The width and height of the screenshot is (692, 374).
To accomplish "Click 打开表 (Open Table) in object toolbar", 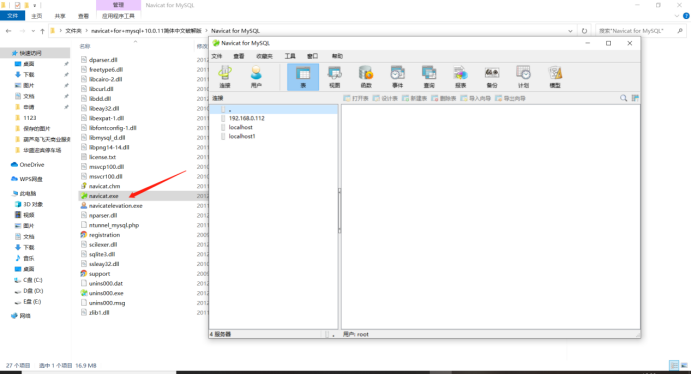I will [x=356, y=98].
